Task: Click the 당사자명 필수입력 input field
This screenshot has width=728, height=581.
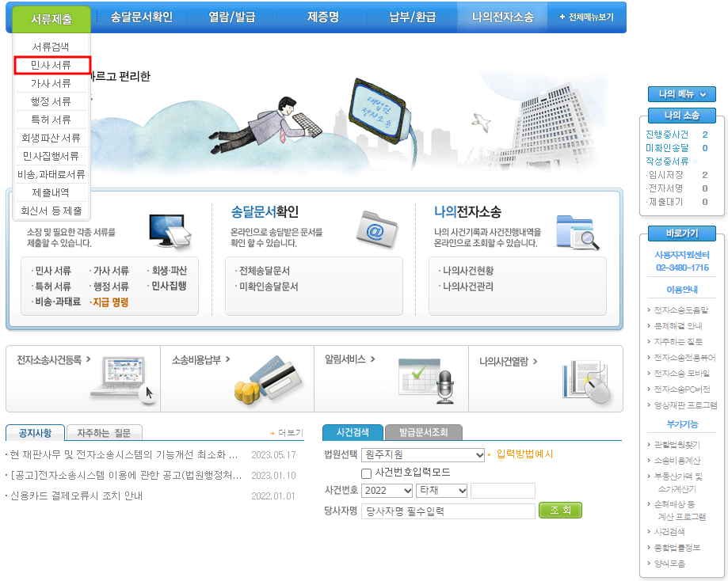Action: (x=448, y=511)
